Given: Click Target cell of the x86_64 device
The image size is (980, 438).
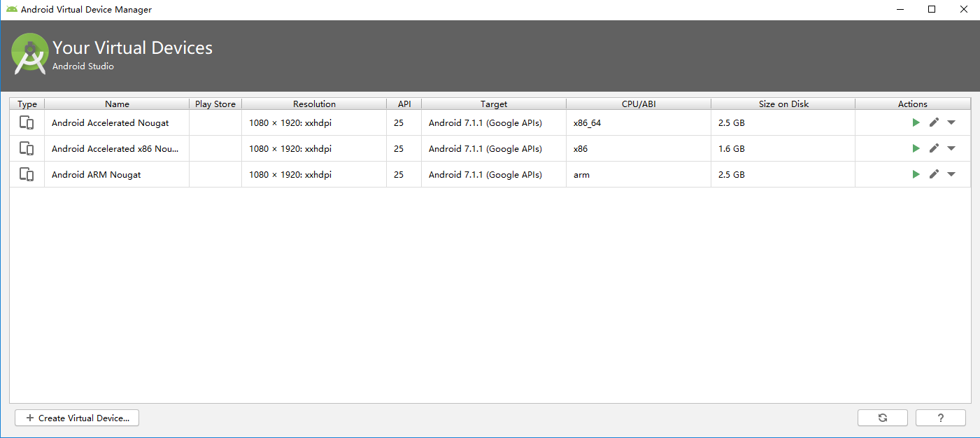Looking at the screenshot, I should pyautogui.click(x=494, y=122).
